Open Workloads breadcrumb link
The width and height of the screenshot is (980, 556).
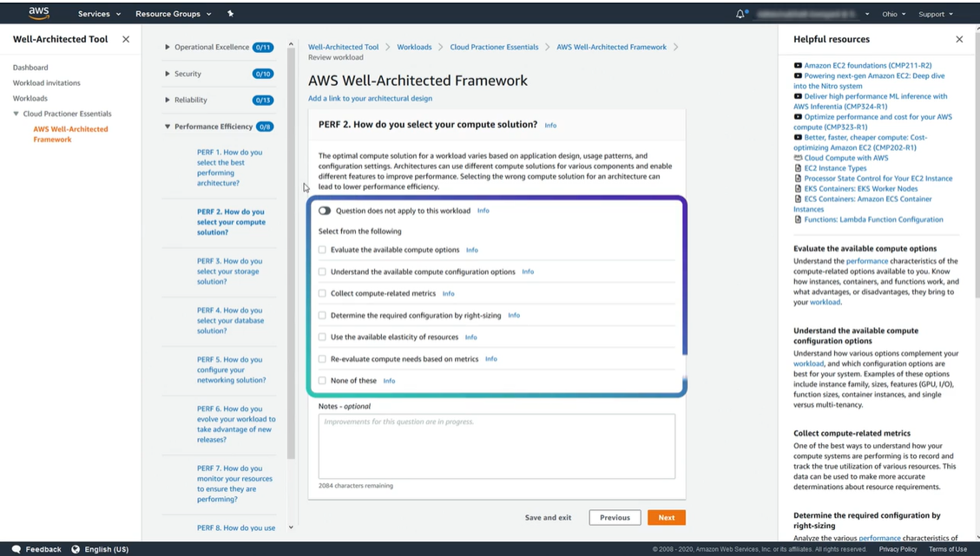tap(414, 47)
